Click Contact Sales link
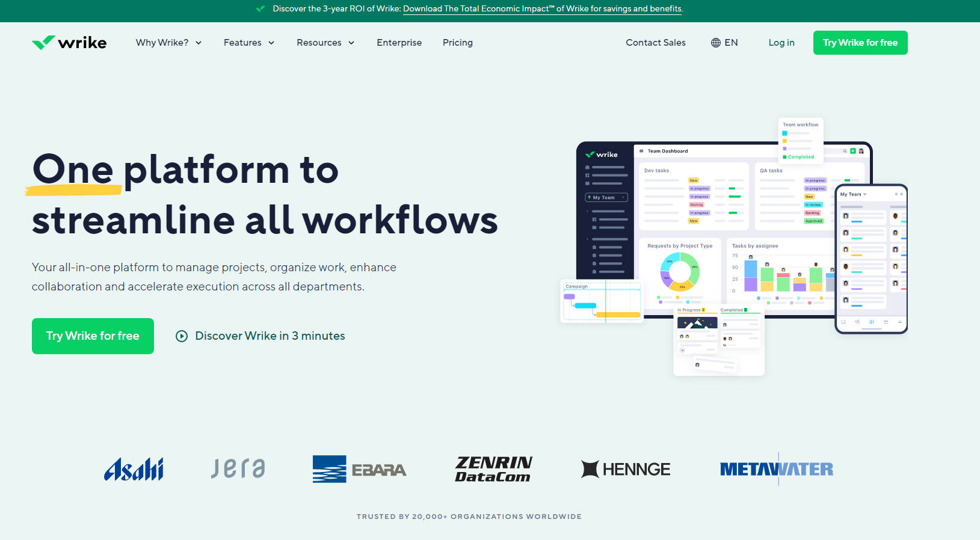Image resolution: width=980 pixels, height=540 pixels. coord(655,43)
